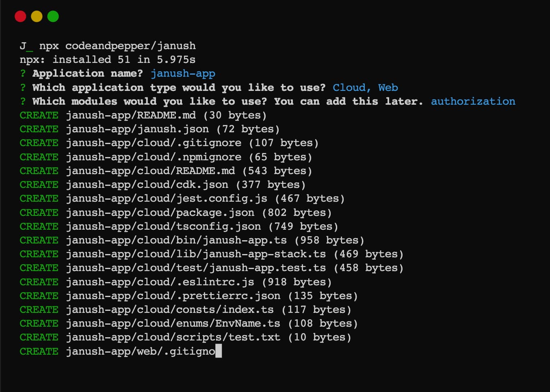Image resolution: width=550 pixels, height=392 pixels.
Task: Click the question mark before Application name
Action: 23,73
